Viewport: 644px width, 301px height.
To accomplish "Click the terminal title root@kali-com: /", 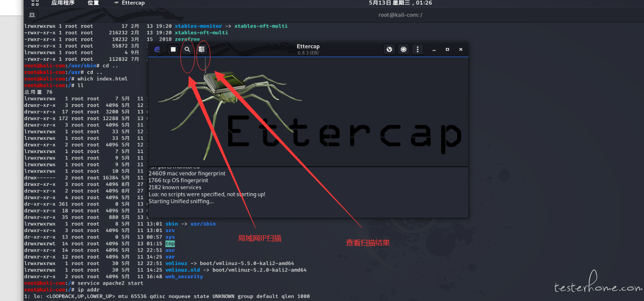I will click(400, 15).
